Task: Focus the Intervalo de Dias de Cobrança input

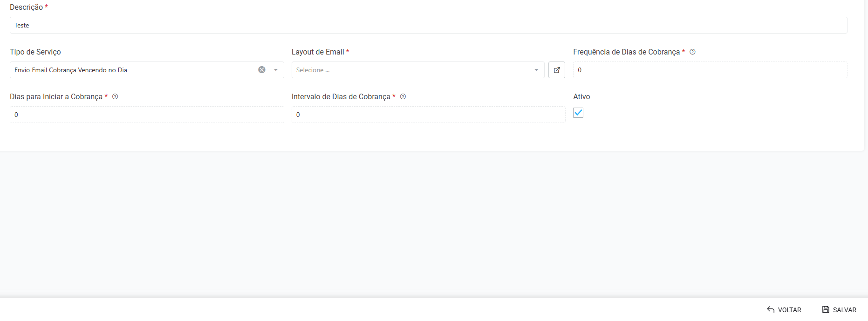Action: (x=428, y=115)
